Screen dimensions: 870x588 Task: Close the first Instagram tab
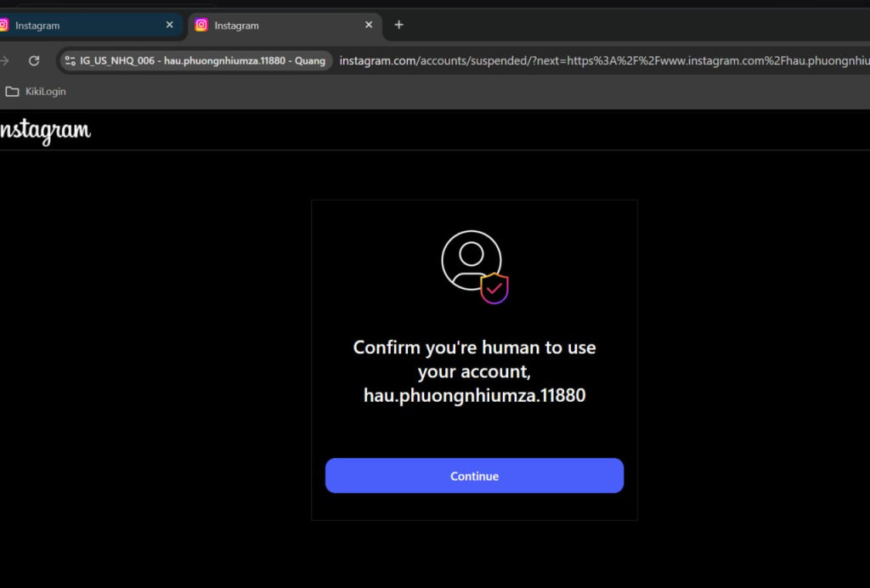point(170,25)
